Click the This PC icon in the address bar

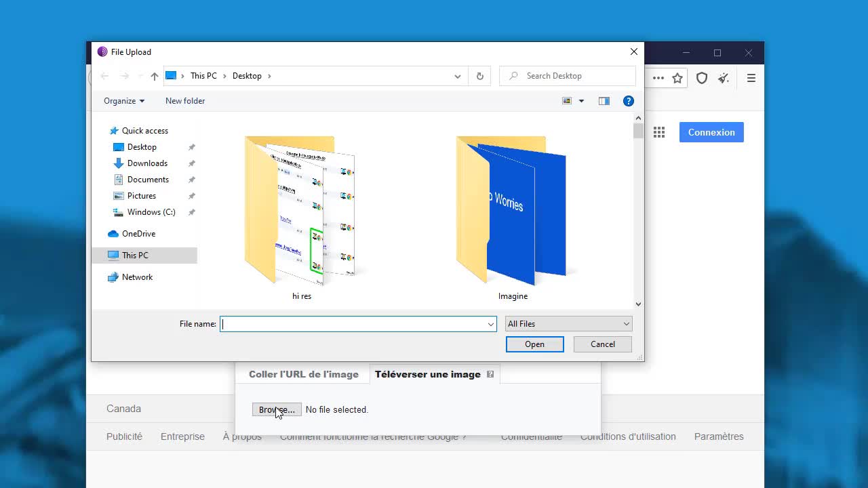(171, 76)
